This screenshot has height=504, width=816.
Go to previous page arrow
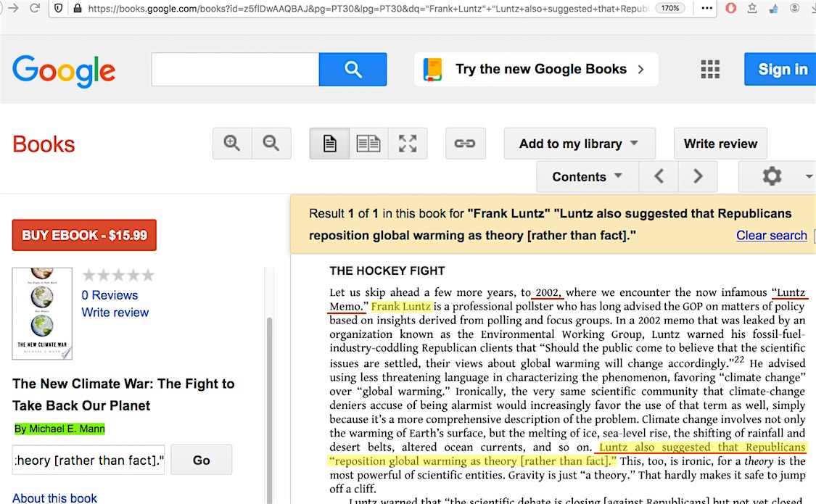(659, 177)
